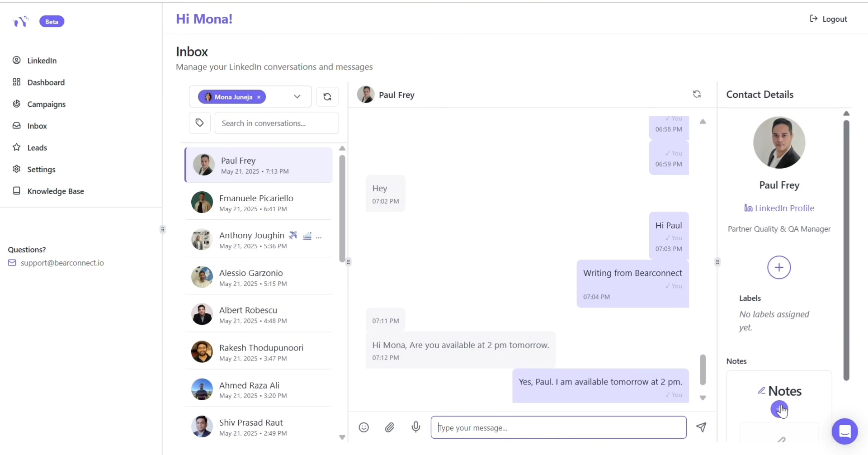Refresh Paul Frey chat thread
This screenshot has height=455, width=868.
[697, 94]
